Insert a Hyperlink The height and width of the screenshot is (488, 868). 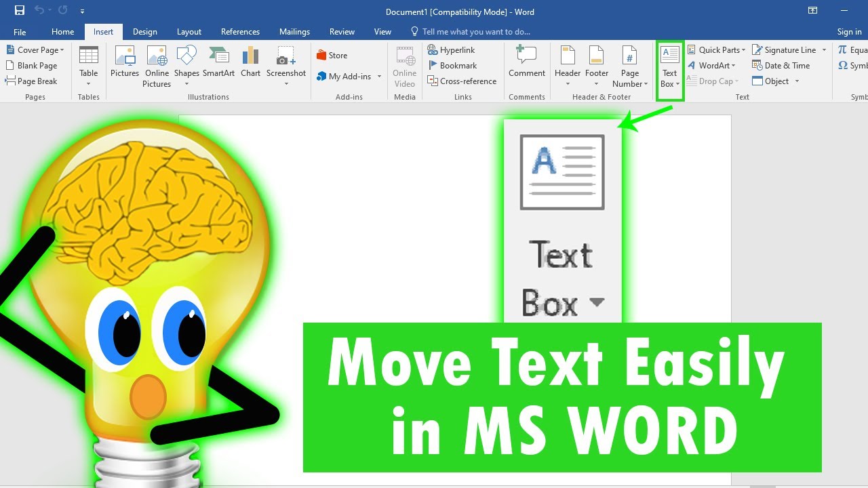(452, 50)
